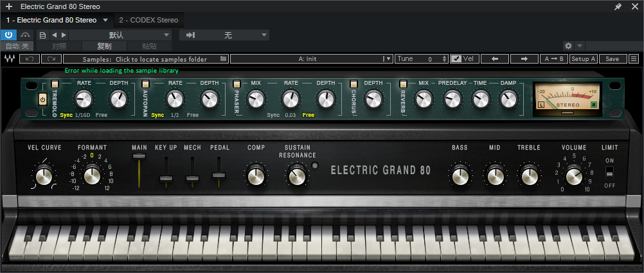Load next preset with right arrow
The height and width of the screenshot is (273, 644).
tap(524, 58)
